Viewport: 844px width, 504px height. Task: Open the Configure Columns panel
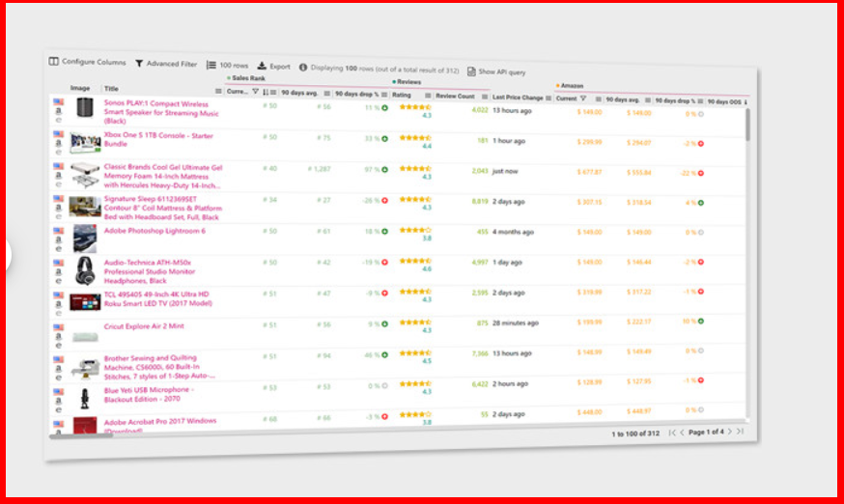[87, 62]
